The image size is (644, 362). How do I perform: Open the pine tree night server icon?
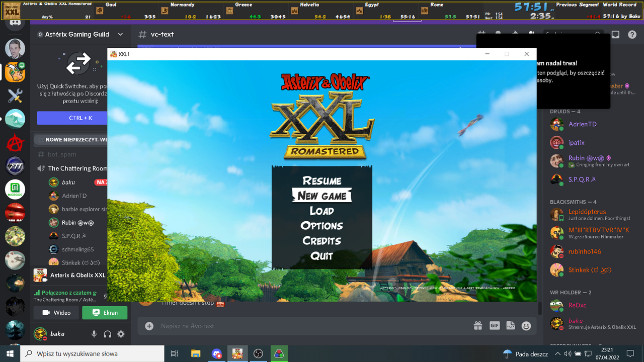pyautogui.click(x=15, y=330)
